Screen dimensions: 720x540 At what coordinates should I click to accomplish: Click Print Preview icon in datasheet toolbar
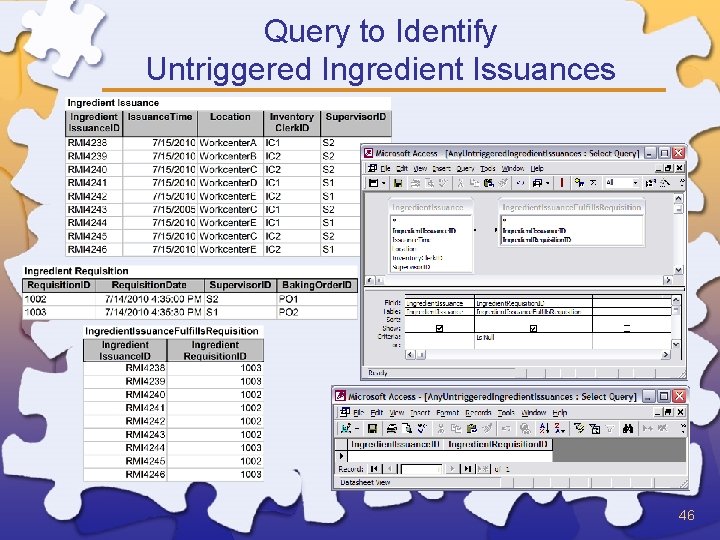(x=406, y=428)
